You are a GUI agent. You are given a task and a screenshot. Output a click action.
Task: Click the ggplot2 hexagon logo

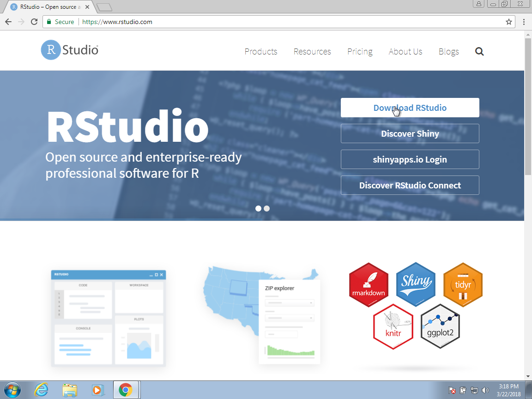pos(440,326)
